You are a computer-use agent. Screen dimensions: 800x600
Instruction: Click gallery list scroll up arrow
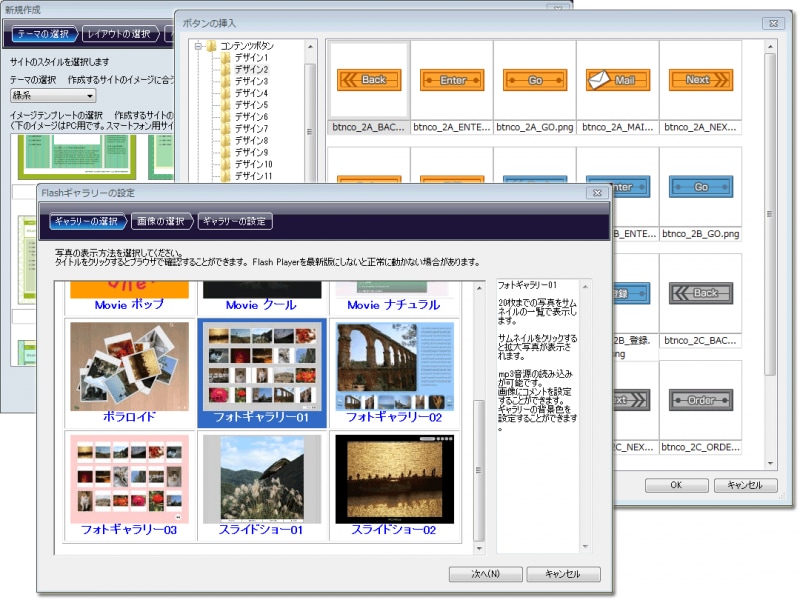(479, 289)
